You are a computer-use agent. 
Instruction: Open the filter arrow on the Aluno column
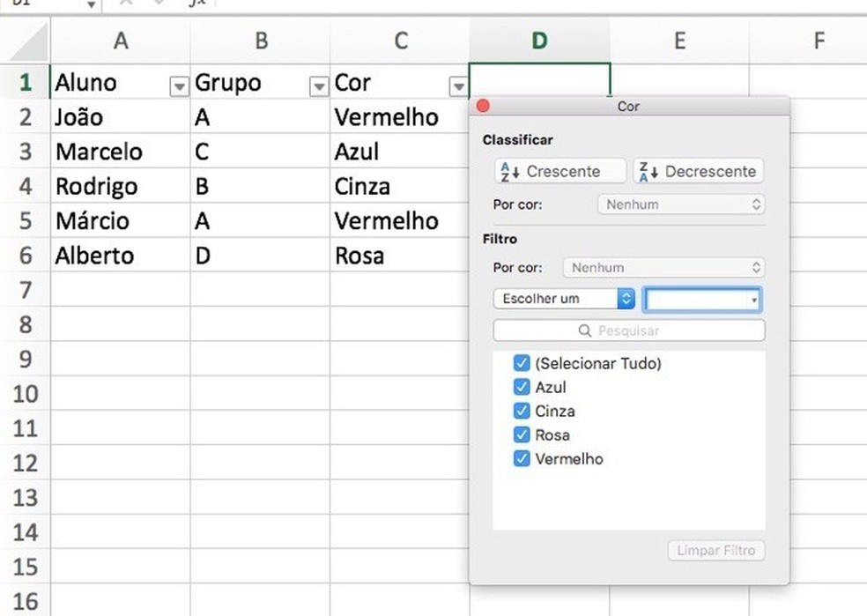pyautogui.click(x=179, y=85)
